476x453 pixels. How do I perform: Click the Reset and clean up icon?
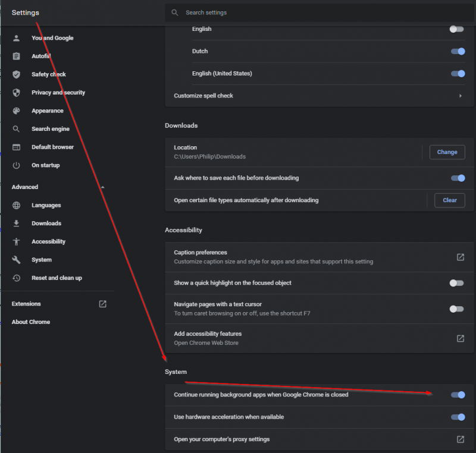[17, 278]
